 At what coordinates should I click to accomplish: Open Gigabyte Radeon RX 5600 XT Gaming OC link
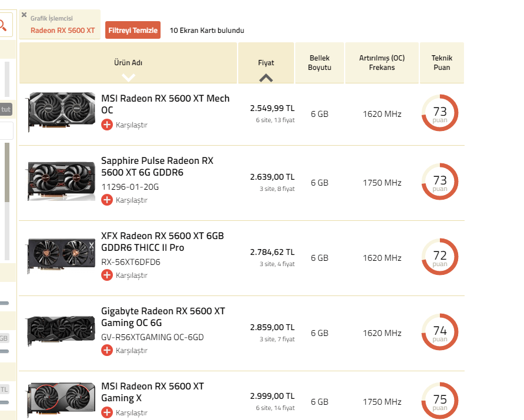[163, 317]
